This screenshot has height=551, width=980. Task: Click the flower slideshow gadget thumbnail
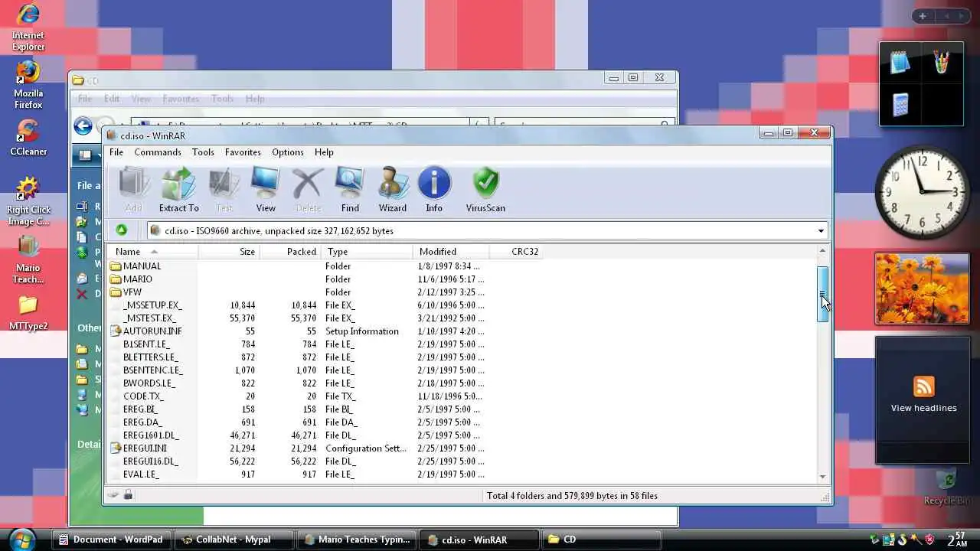pyautogui.click(x=922, y=289)
